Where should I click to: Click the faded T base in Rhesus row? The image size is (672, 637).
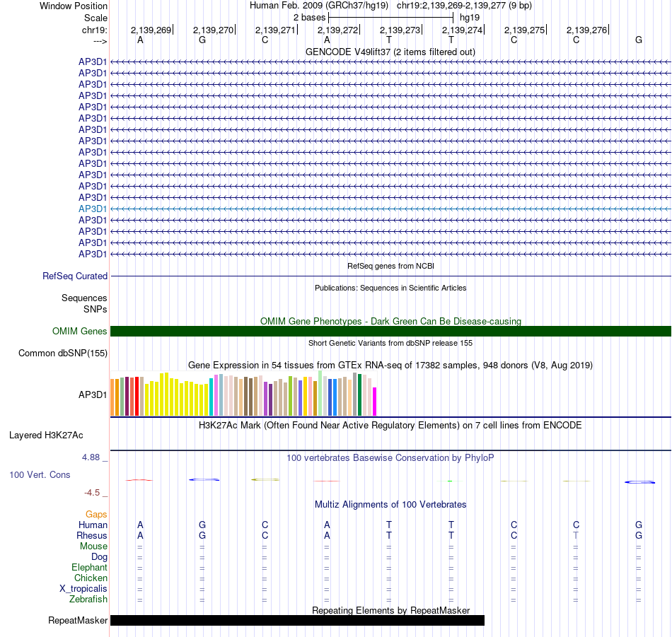(576, 535)
